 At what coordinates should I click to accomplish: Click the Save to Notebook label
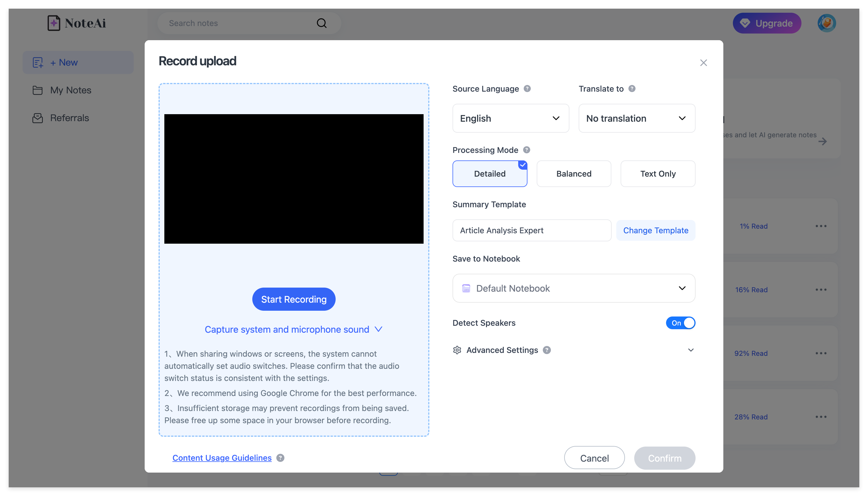(486, 259)
